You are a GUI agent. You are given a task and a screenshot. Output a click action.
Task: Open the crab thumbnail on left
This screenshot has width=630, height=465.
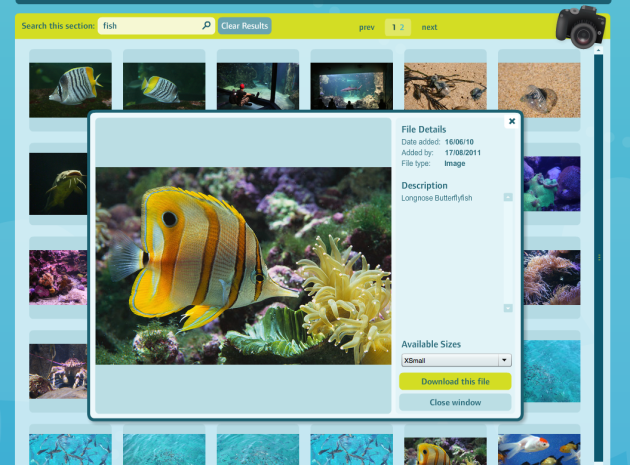[x=58, y=371]
